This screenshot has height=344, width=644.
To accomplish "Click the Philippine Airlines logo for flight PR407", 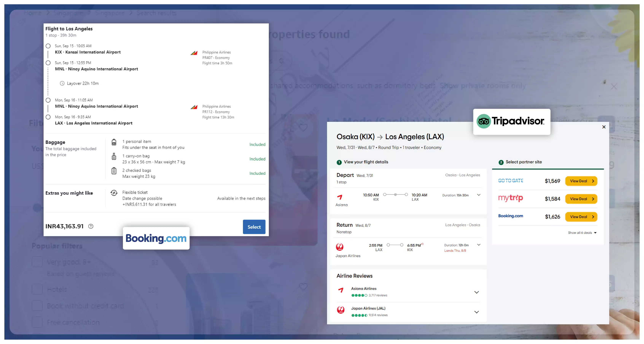I will tap(194, 53).
